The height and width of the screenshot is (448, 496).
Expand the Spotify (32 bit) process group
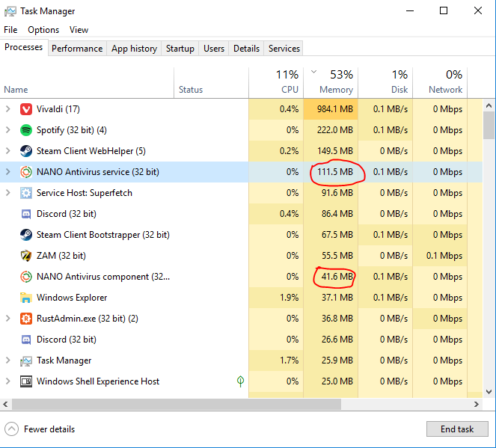pyautogui.click(x=7, y=130)
